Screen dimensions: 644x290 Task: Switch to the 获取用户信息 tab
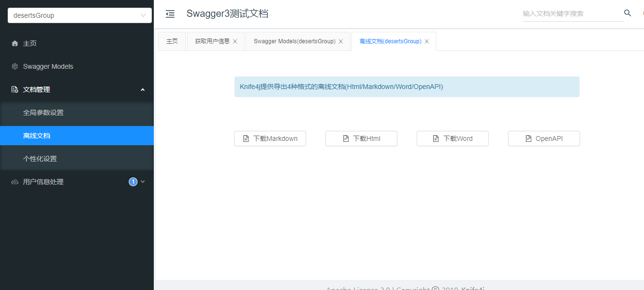tap(212, 41)
